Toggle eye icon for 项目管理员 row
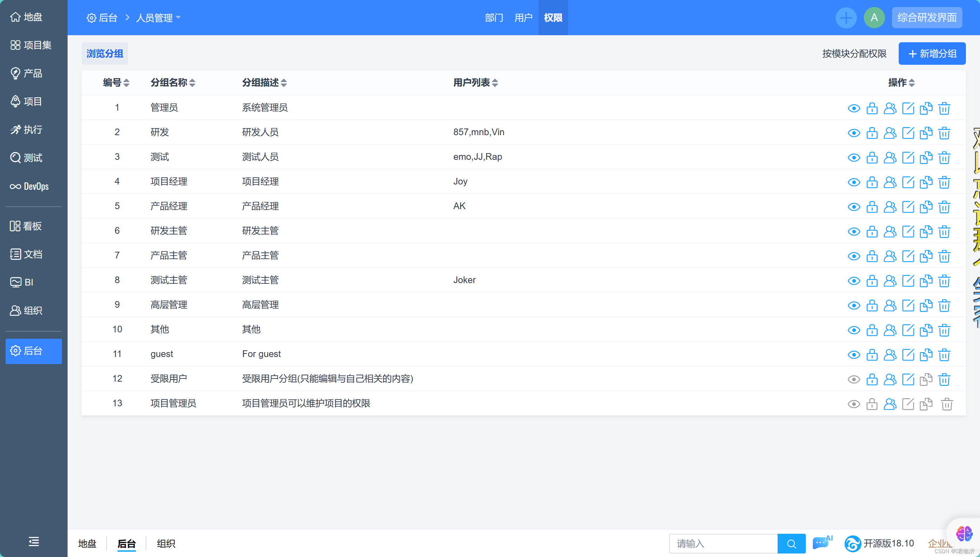980x557 pixels. click(854, 403)
